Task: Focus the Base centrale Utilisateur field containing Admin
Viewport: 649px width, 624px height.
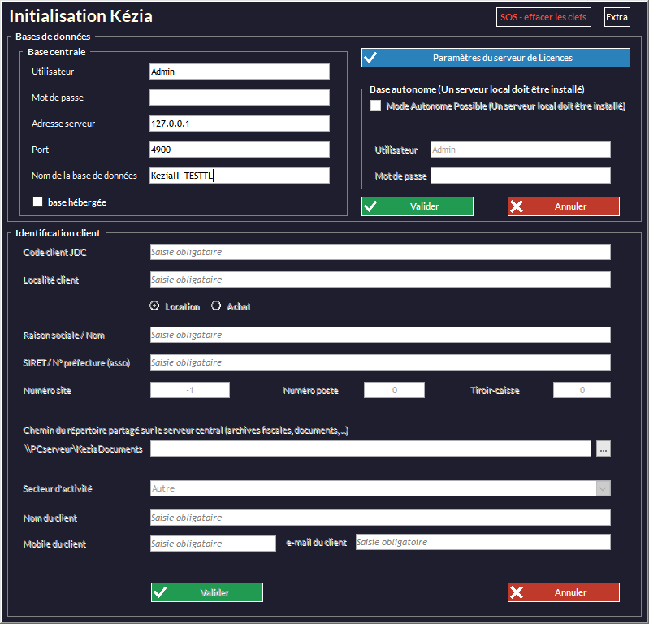Action: click(239, 72)
